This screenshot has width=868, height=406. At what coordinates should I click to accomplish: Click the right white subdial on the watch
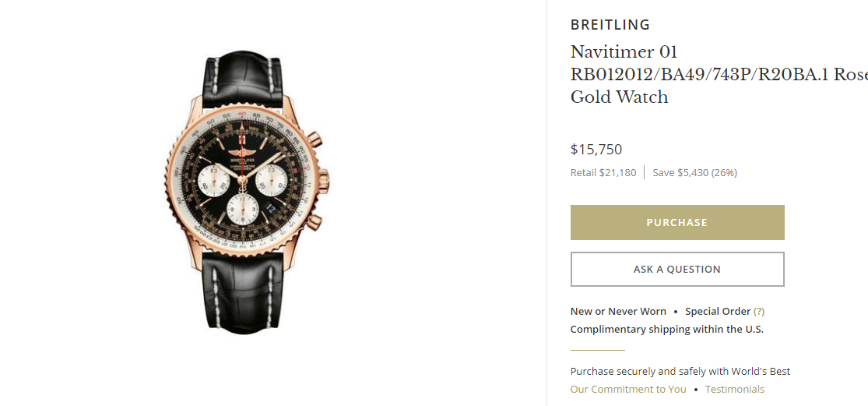point(272,181)
